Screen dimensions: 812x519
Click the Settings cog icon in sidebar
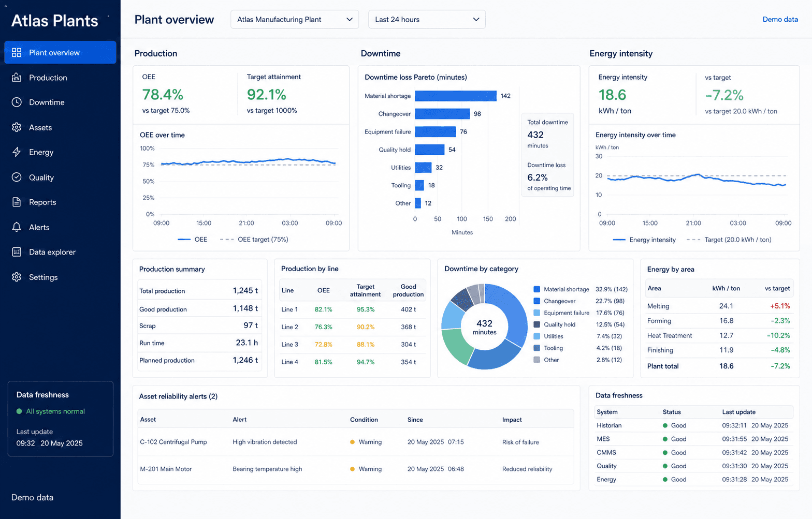[x=17, y=277]
